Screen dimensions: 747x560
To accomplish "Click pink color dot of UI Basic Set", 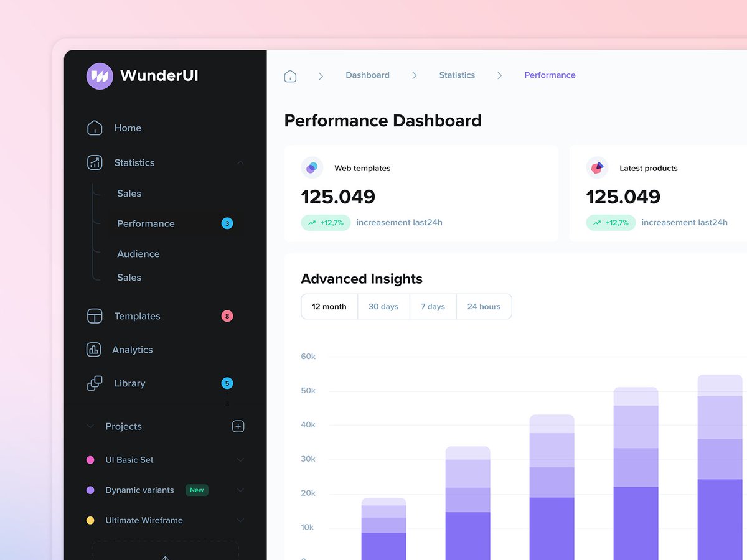I will tap(90, 460).
